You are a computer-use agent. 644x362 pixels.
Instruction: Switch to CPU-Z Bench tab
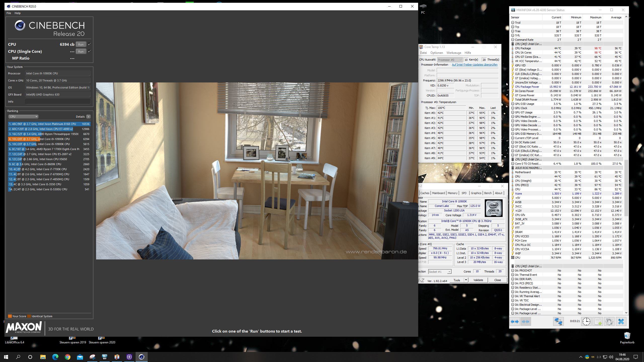tap(488, 193)
